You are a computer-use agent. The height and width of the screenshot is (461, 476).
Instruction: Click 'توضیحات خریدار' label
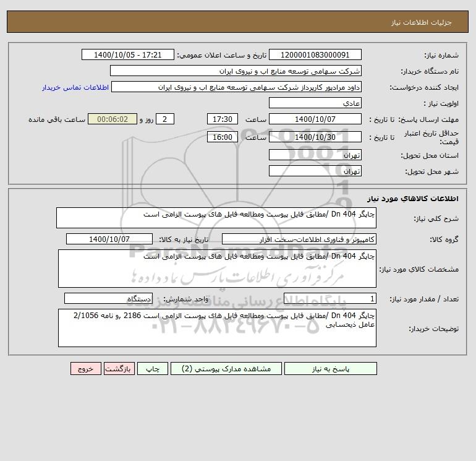click(433, 329)
